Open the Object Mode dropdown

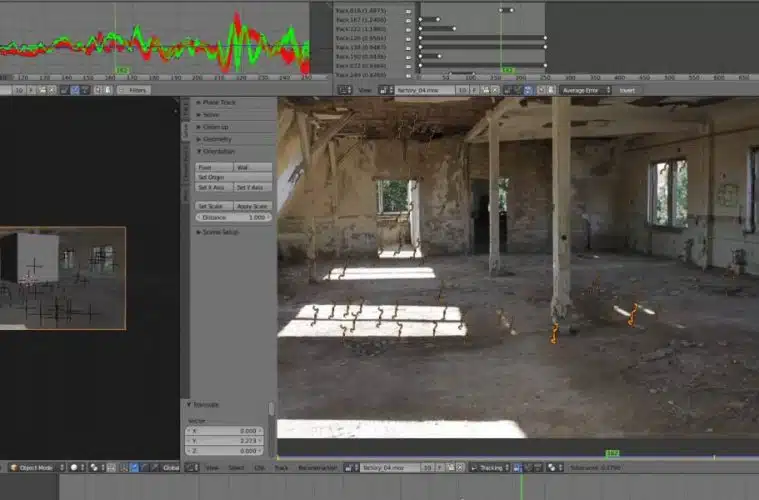coord(36,467)
